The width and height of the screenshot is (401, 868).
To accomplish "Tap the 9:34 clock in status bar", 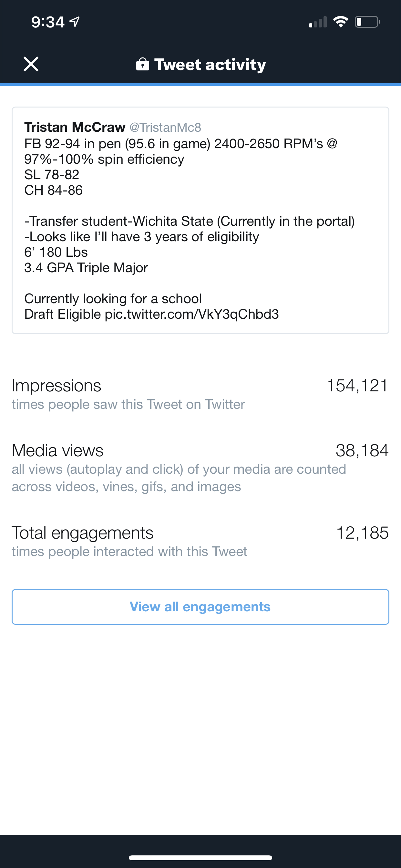I will point(48,22).
